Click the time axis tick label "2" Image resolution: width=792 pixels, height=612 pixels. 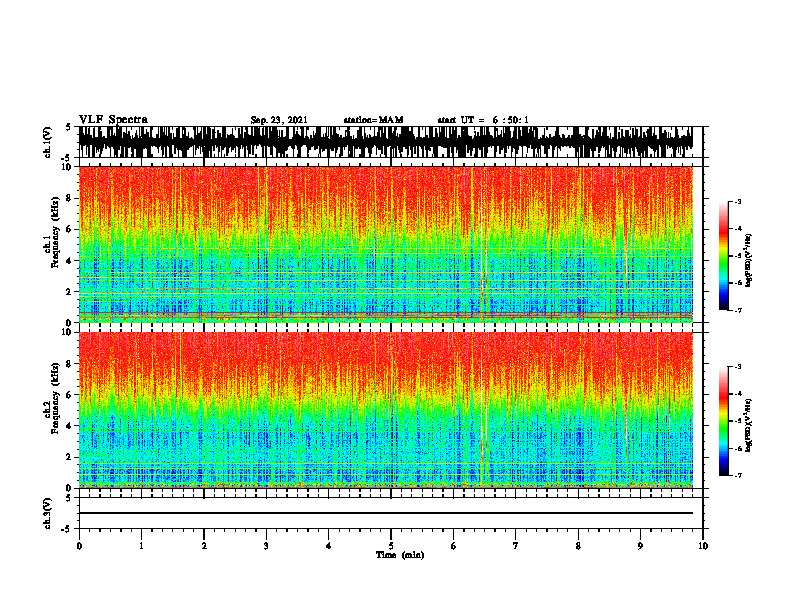tap(204, 546)
